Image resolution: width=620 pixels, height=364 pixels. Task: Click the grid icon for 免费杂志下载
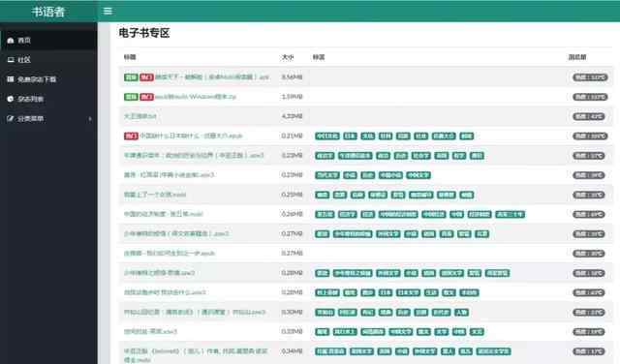click(x=11, y=79)
